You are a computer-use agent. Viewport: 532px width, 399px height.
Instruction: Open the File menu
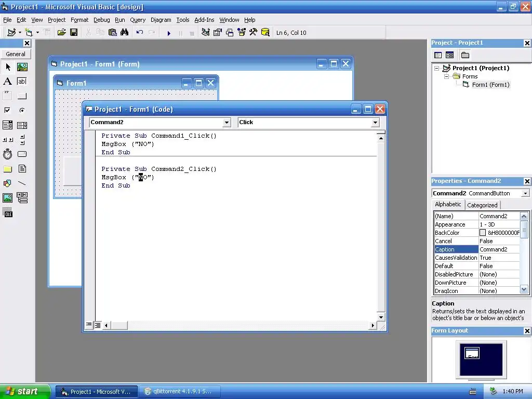click(x=7, y=20)
